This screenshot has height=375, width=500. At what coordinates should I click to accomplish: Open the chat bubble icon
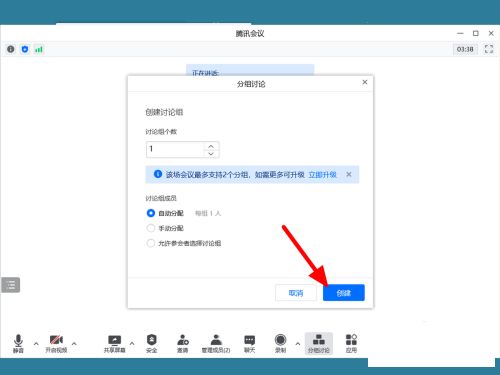pyautogui.click(x=249, y=340)
